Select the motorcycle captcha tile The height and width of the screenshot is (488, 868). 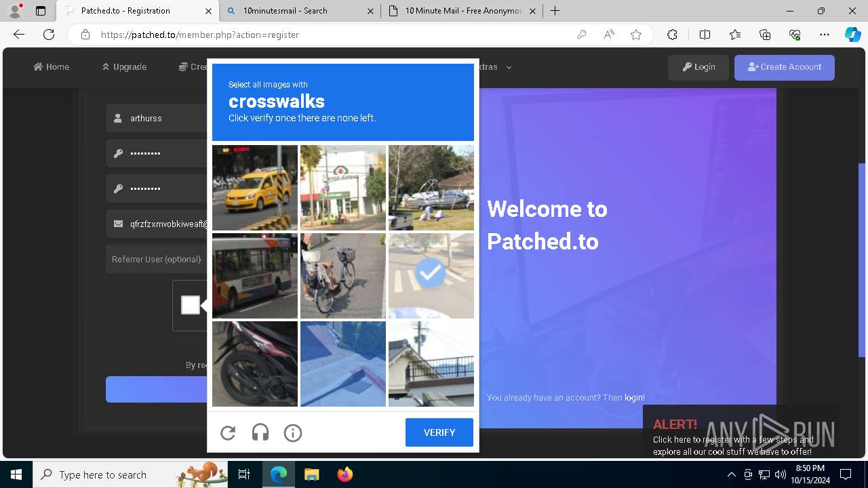pos(255,364)
